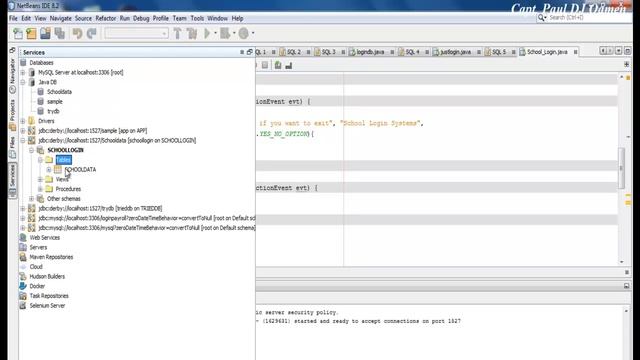This screenshot has width=640, height=360.
Task: Open the Navigate menu
Action: click(x=60, y=18)
